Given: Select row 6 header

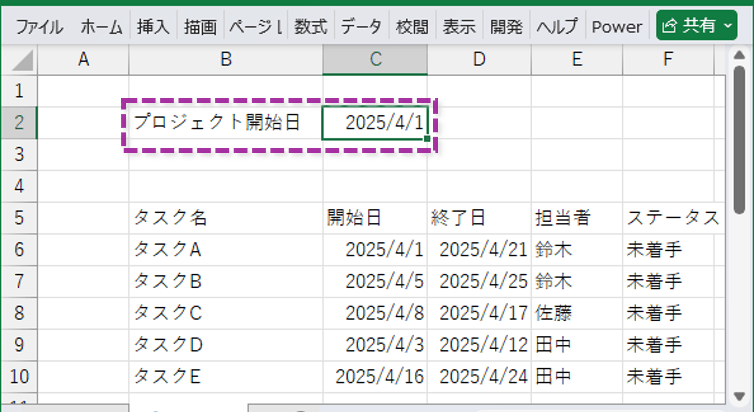Looking at the screenshot, I should click(x=19, y=250).
